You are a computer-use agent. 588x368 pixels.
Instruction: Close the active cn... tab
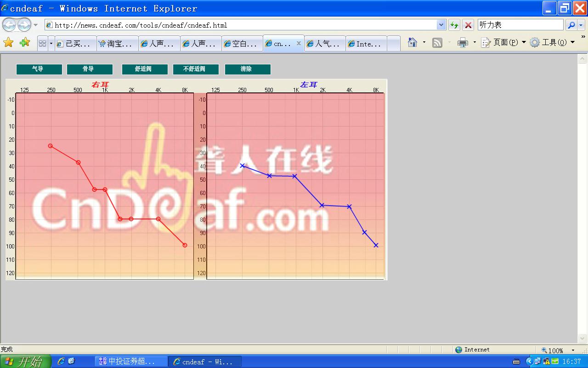point(299,43)
